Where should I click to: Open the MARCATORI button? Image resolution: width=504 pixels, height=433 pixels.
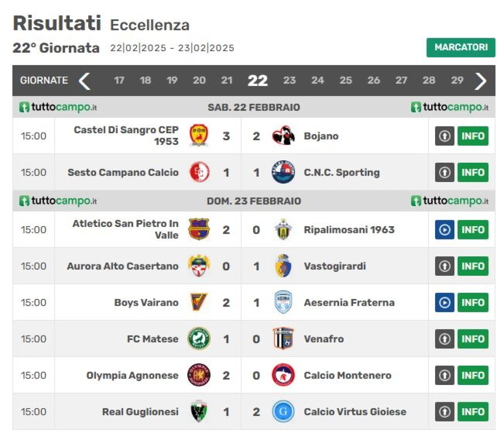click(461, 48)
